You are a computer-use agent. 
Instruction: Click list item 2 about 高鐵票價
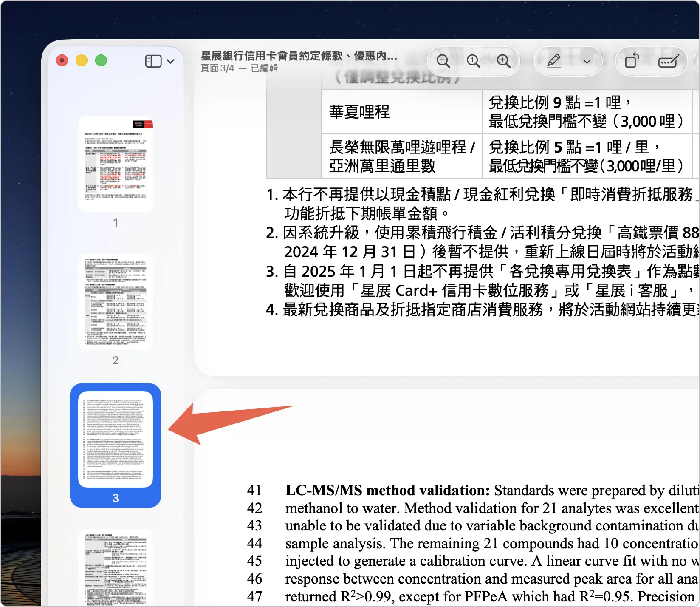pos(483,242)
